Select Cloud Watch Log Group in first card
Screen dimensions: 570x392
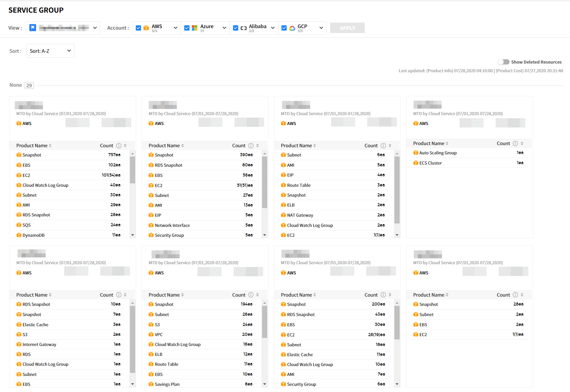click(x=45, y=185)
